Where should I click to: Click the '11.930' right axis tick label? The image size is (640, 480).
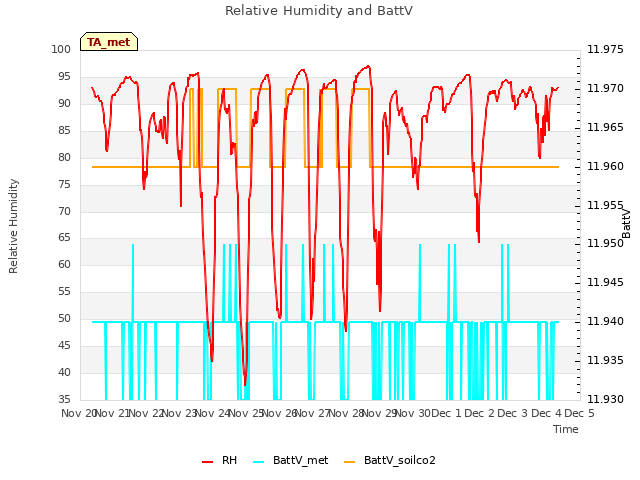(605, 399)
